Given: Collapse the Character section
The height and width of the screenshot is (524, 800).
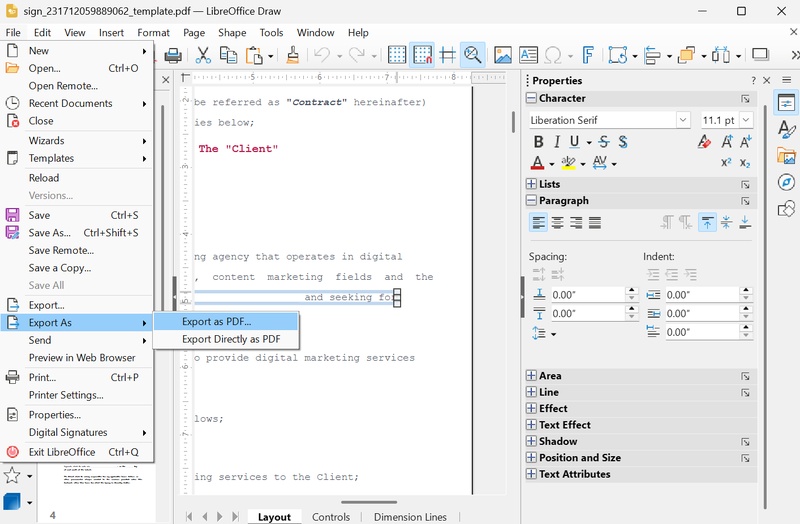Looking at the screenshot, I should (x=531, y=98).
